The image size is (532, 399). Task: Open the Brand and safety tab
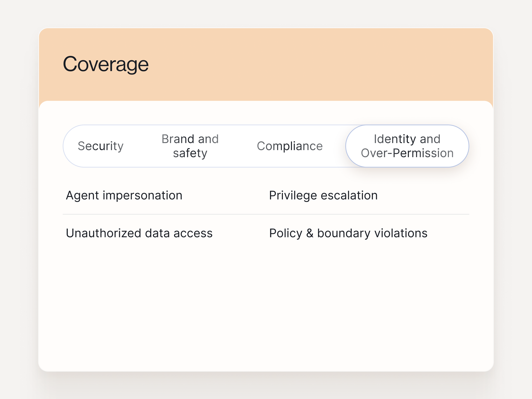pyautogui.click(x=190, y=146)
